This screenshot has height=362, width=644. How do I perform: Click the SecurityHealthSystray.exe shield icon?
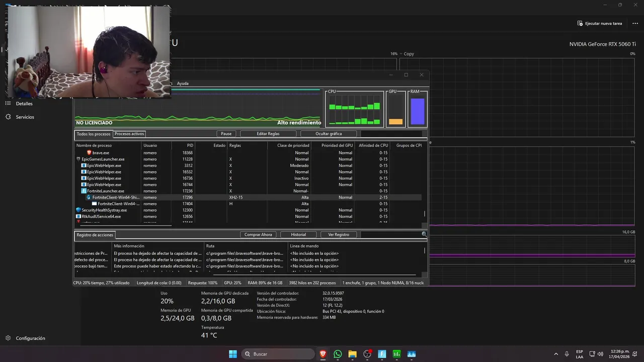click(78, 210)
